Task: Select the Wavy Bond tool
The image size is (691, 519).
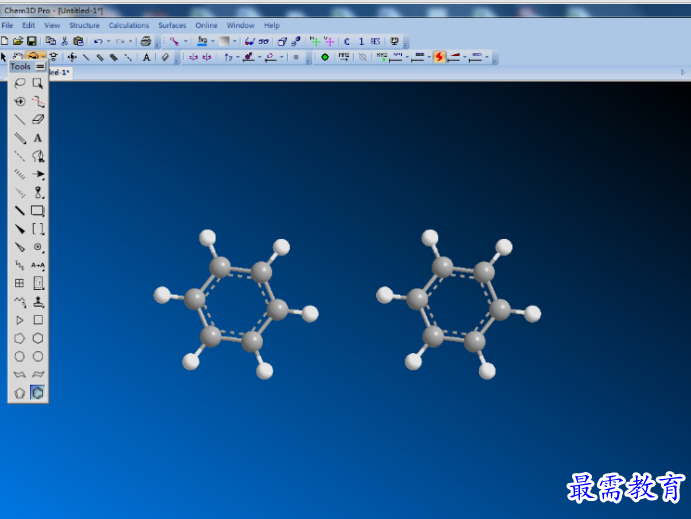Action: click(19, 265)
